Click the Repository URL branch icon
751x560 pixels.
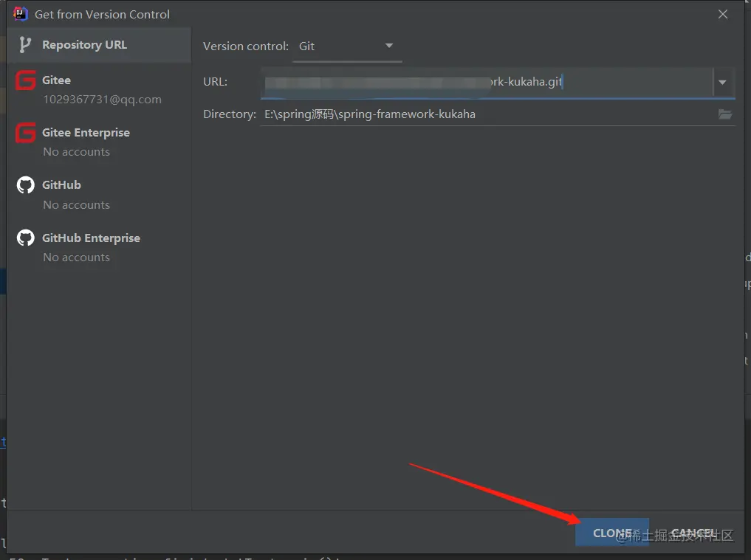pos(25,45)
